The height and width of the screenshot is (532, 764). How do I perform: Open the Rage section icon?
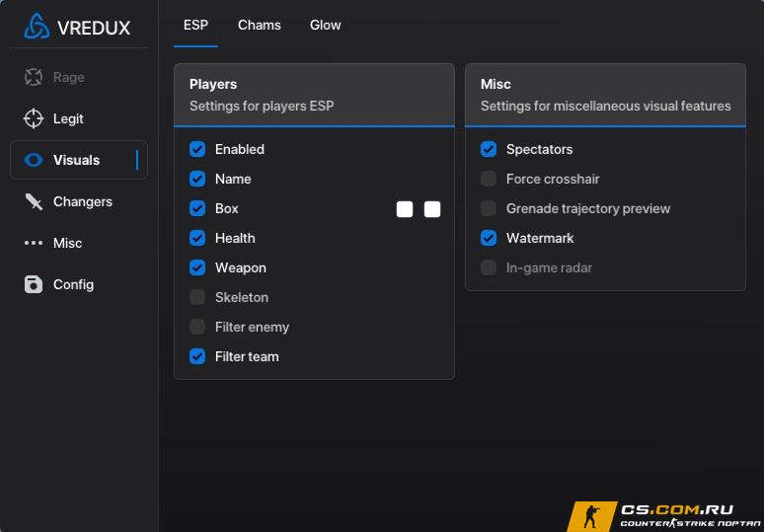click(x=34, y=77)
